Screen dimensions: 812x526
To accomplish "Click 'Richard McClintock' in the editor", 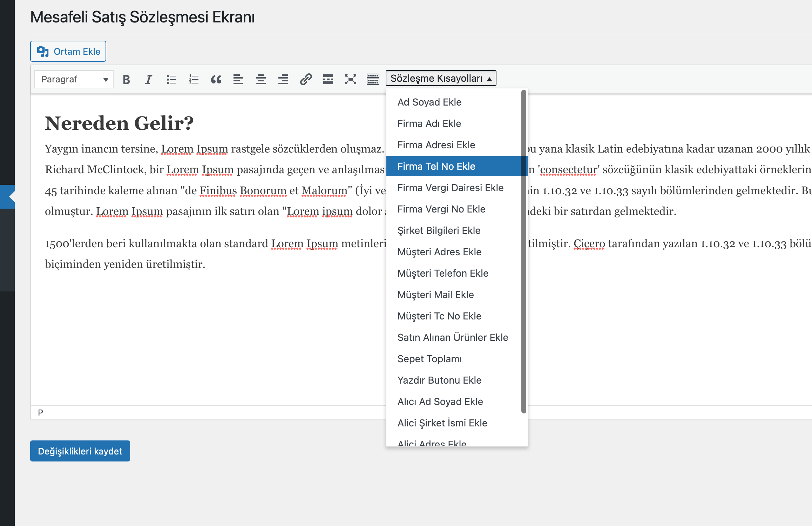I will [x=95, y=170].
